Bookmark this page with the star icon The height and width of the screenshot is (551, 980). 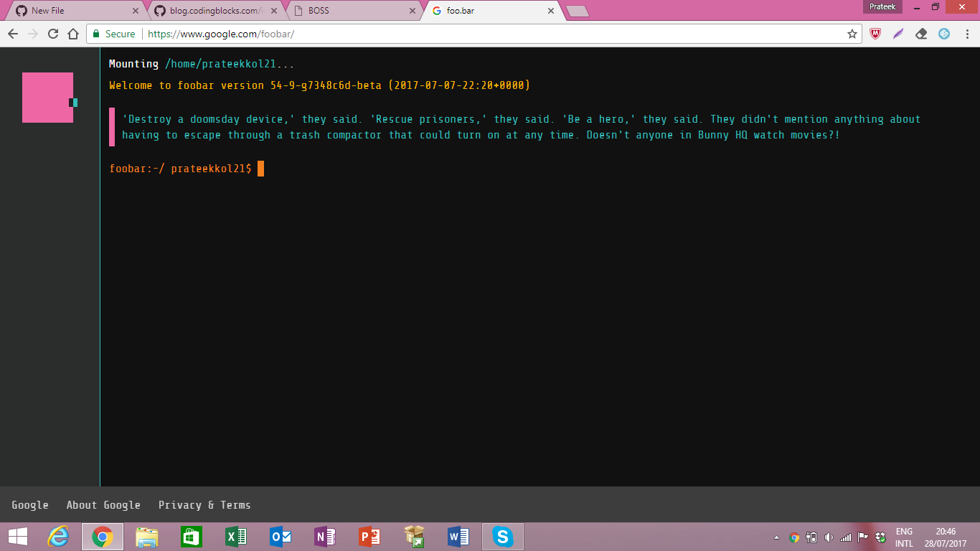[x=852, y=34]
